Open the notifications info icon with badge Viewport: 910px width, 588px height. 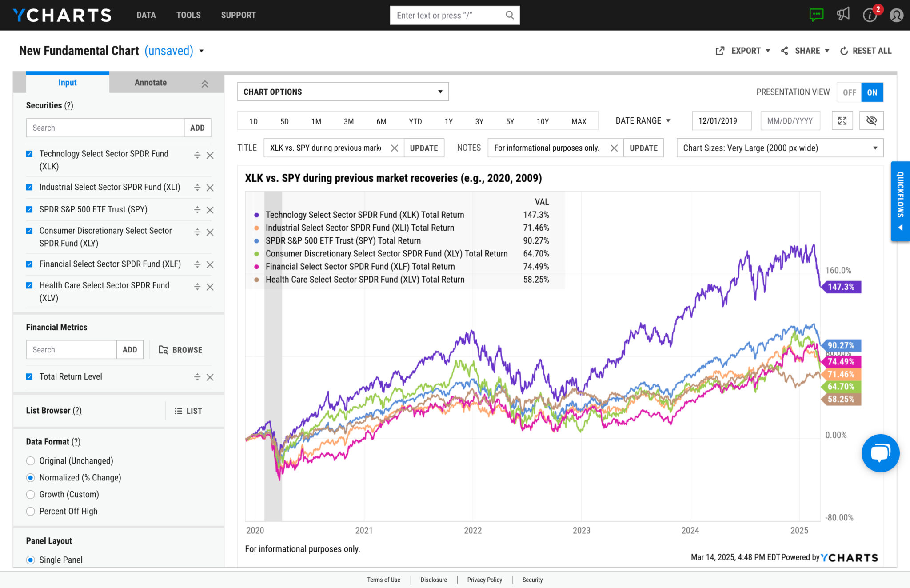[870, 15]
